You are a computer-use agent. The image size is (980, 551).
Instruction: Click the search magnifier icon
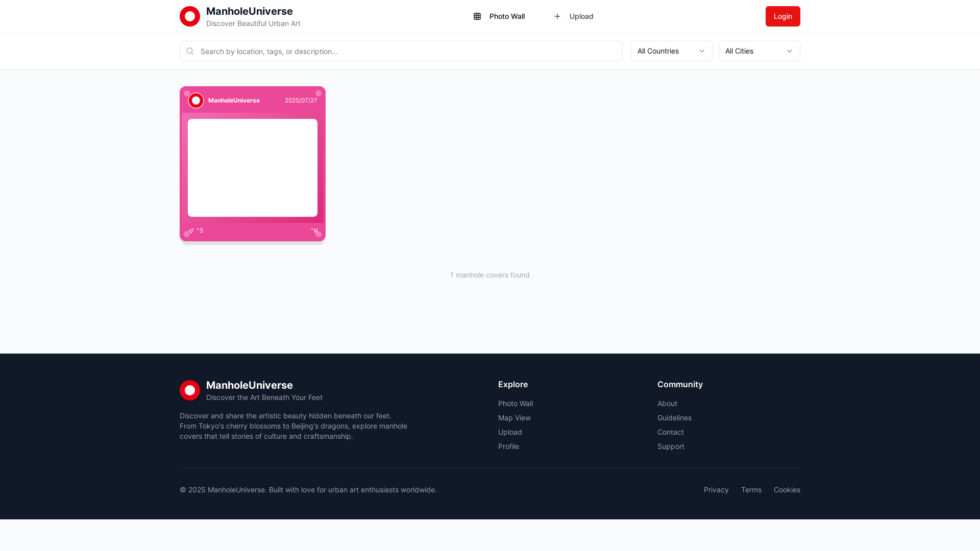(190, 51)
